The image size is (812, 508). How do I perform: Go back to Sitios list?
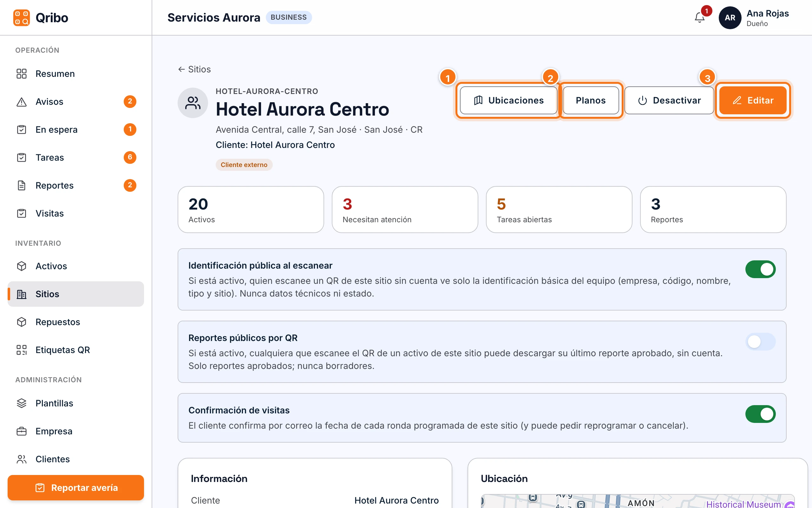(195, 69)
